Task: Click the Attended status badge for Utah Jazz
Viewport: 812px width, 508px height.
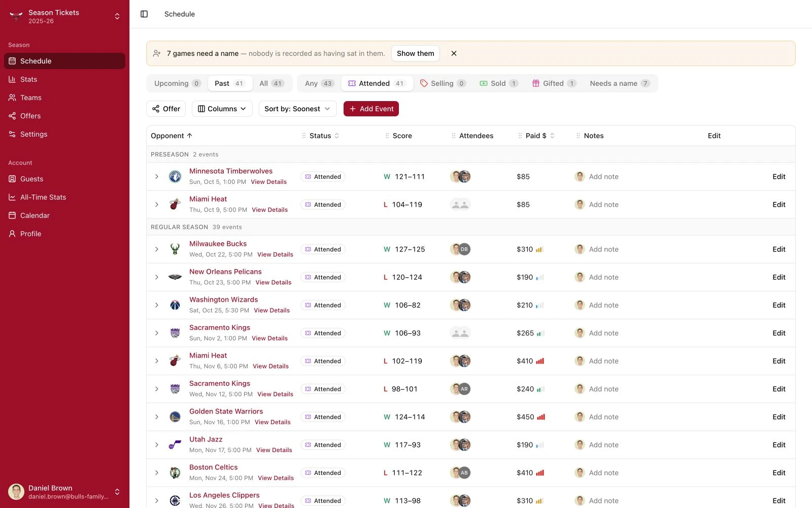Action: 323,445
